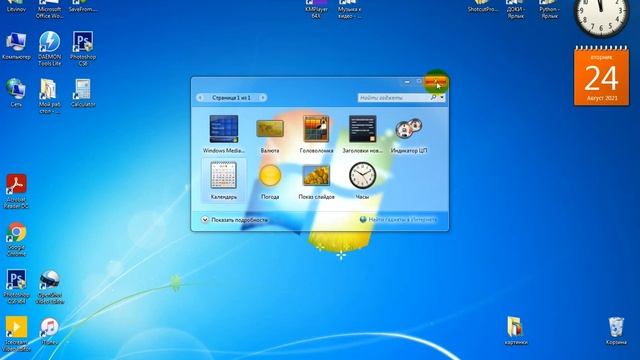Select the Валюта currency gadget
The height and width of the screenshot is (360, 640).
(270, 134)
